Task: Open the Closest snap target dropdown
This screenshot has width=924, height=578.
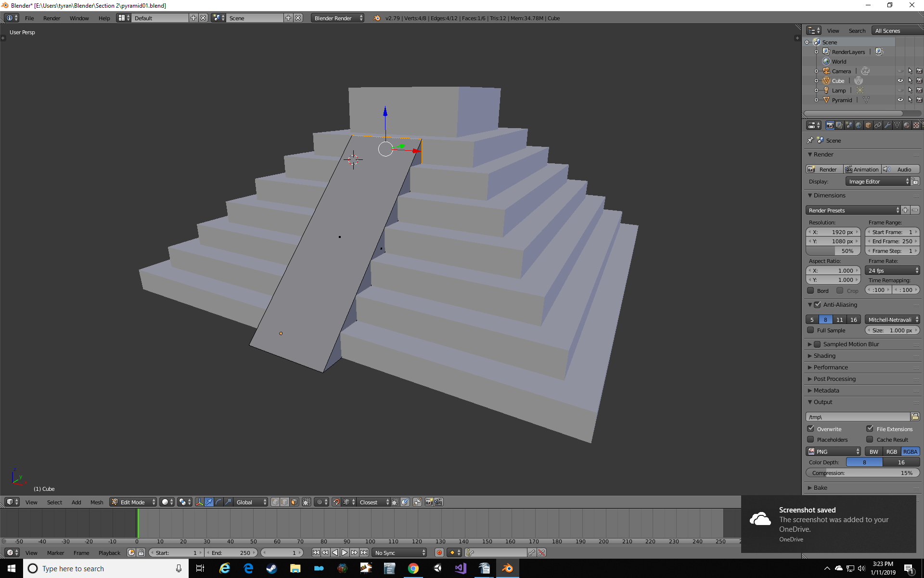Action: [374, 502]
